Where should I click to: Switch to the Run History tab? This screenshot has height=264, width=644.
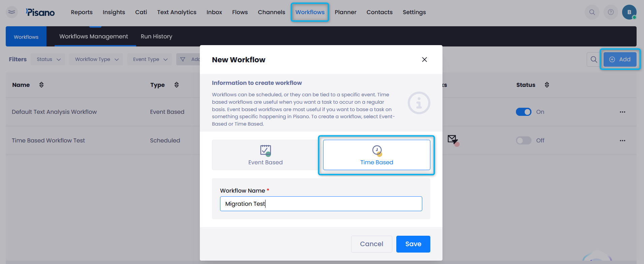156,37
